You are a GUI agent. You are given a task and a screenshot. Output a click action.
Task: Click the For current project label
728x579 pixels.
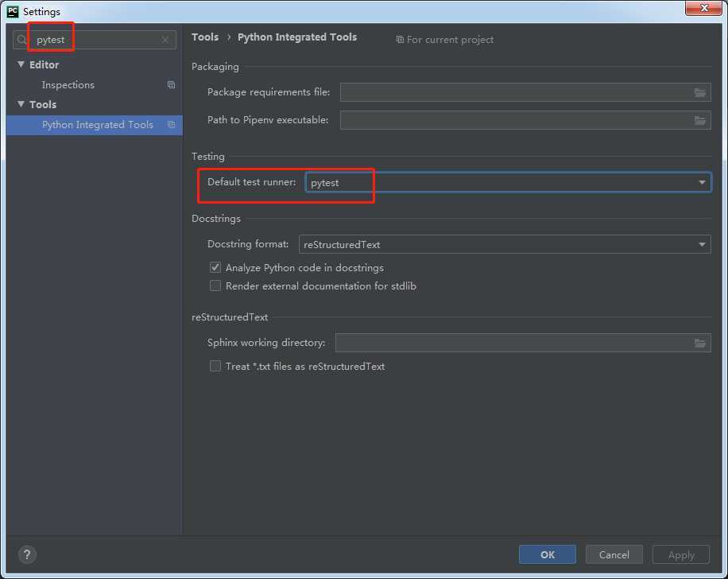450,40
